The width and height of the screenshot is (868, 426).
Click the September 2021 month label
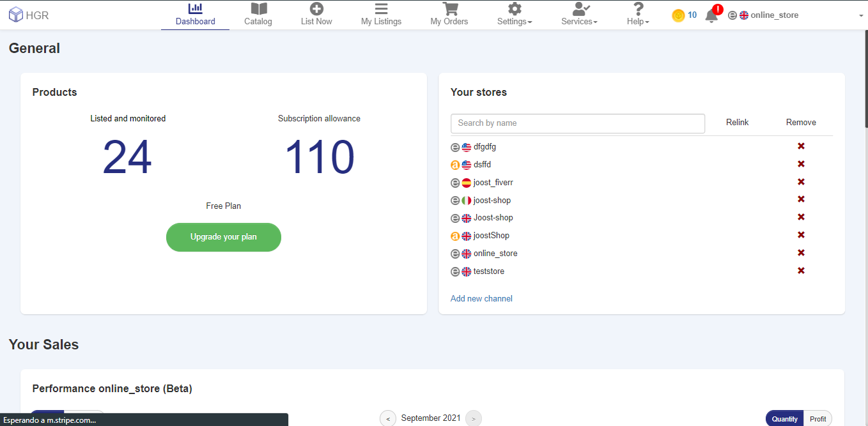click(431, 418)
